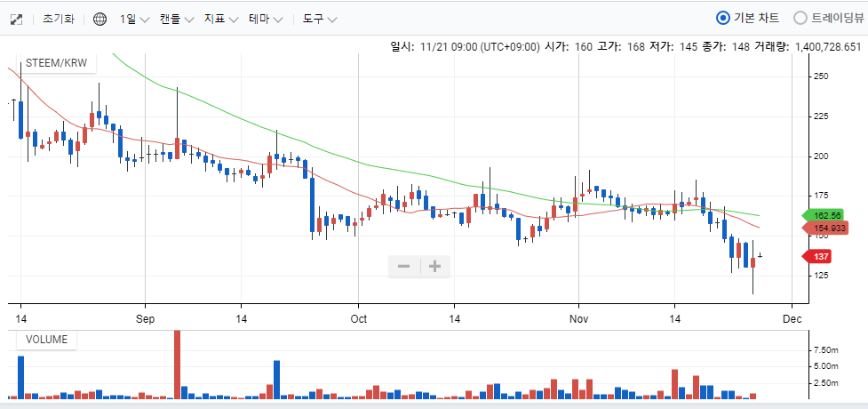The width and height of the screenshot is (868, 409).
Task: Click the tallest red volume bar in September
Action: pyautogui.click(x=177, y=365)
